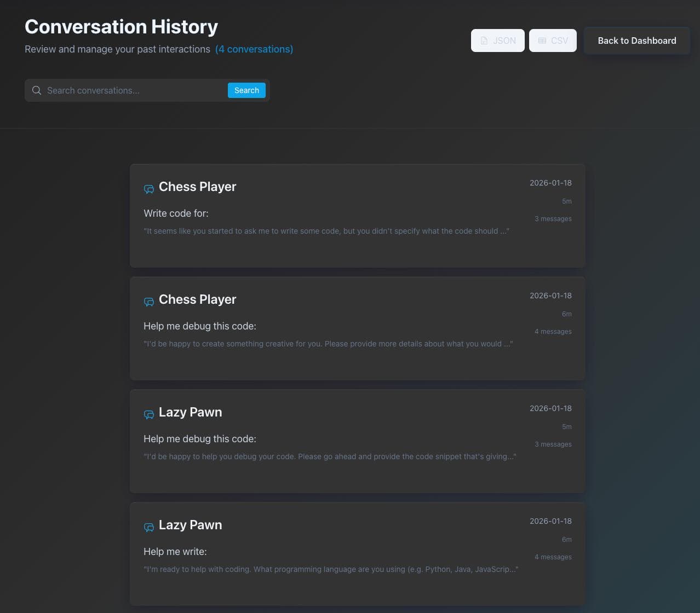Click the 2026-01-18 date on the top conversation

coord(550,183)
